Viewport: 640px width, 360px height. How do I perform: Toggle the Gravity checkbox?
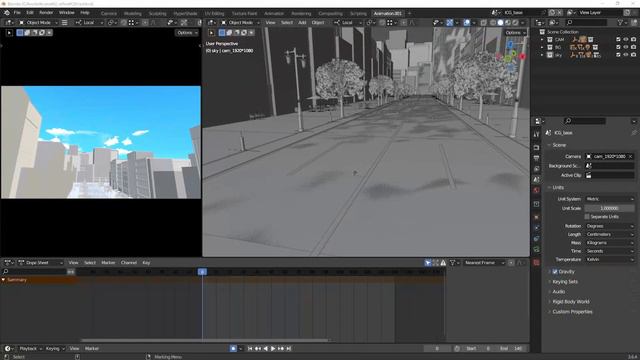coord(555,271)
